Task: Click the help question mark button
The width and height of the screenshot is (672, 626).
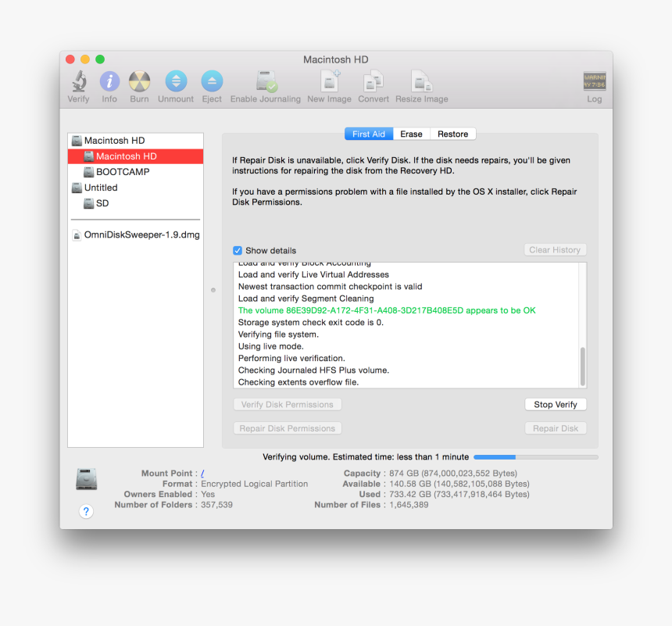Action: [x=86, y=511]
